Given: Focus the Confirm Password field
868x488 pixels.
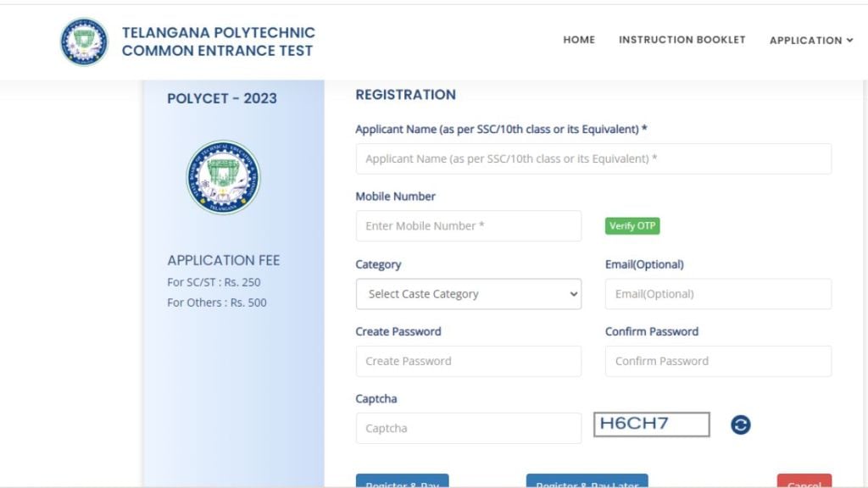Looking at the screenshot, I should pos(718,361).
